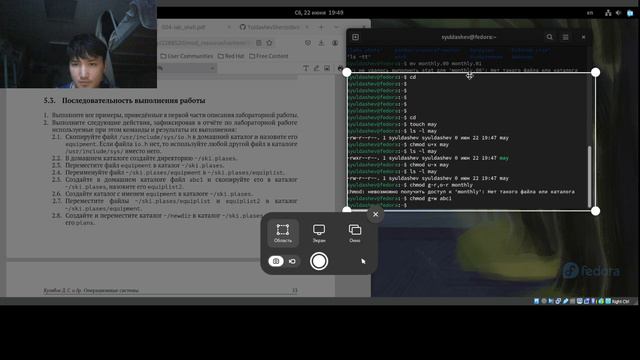Close the screenshot tool panel

coord(376,214)
